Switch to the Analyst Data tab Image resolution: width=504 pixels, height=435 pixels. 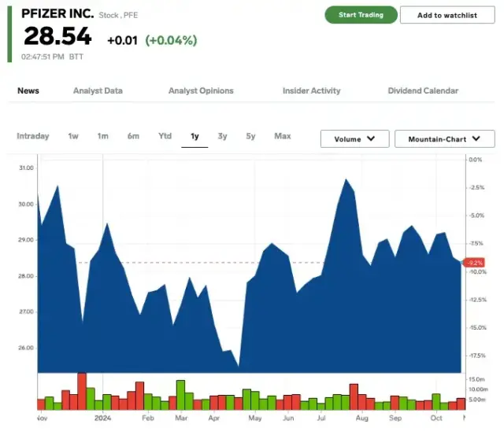click(x=98, y=90)
